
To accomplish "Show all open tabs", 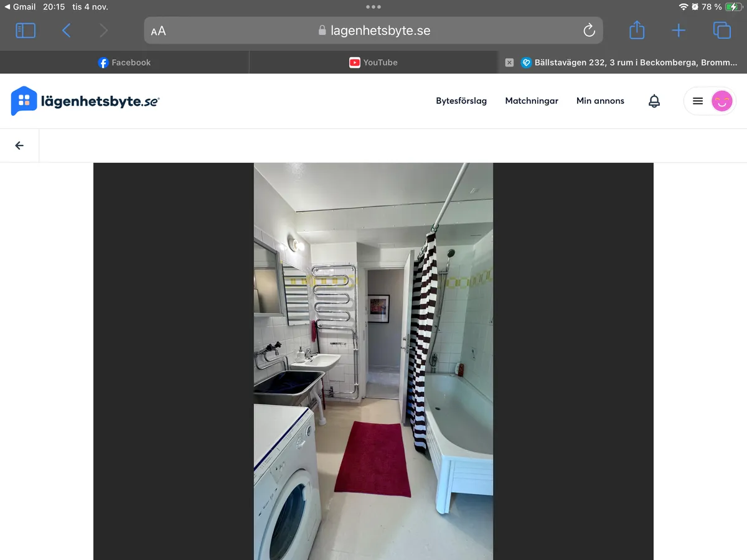I will point(721,30).
